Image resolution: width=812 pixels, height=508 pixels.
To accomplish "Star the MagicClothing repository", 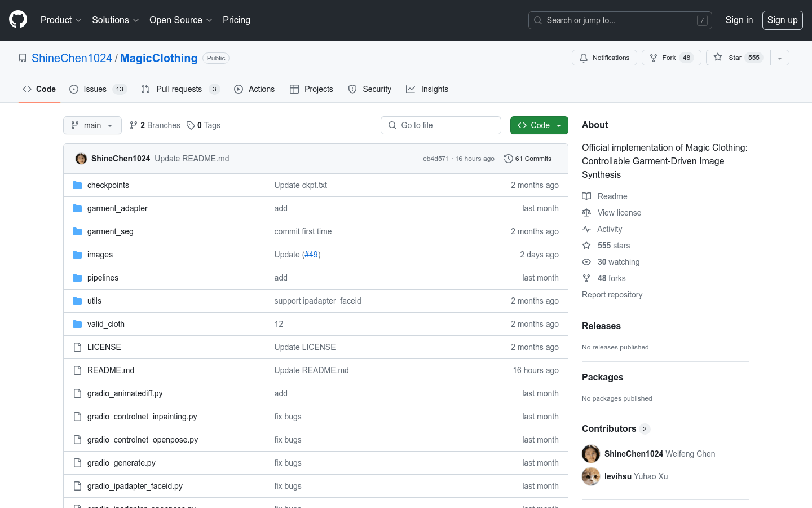I will (738, 58).
